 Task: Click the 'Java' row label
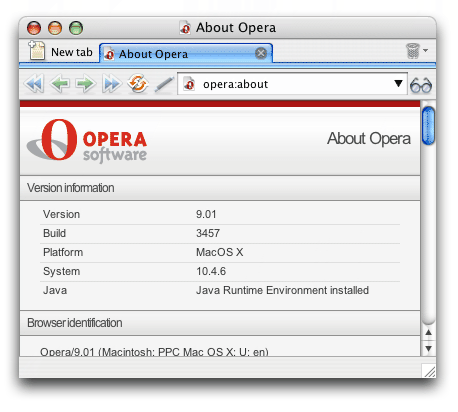point(55,290)
